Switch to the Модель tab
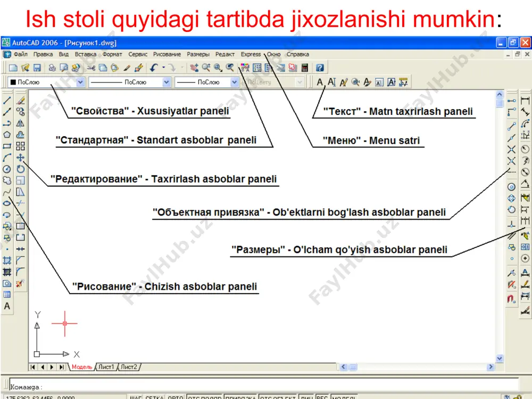The height and width of the screenshot is (399, 532). 82,367
